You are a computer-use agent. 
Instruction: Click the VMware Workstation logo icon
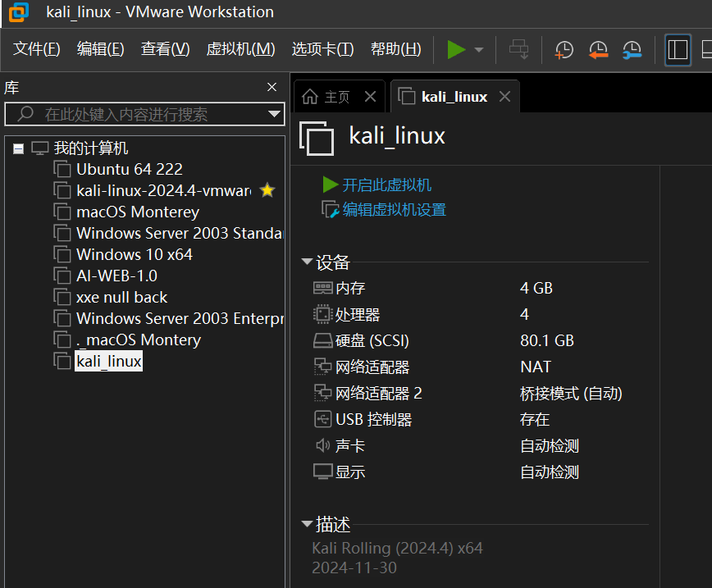[x=19, y=12]
